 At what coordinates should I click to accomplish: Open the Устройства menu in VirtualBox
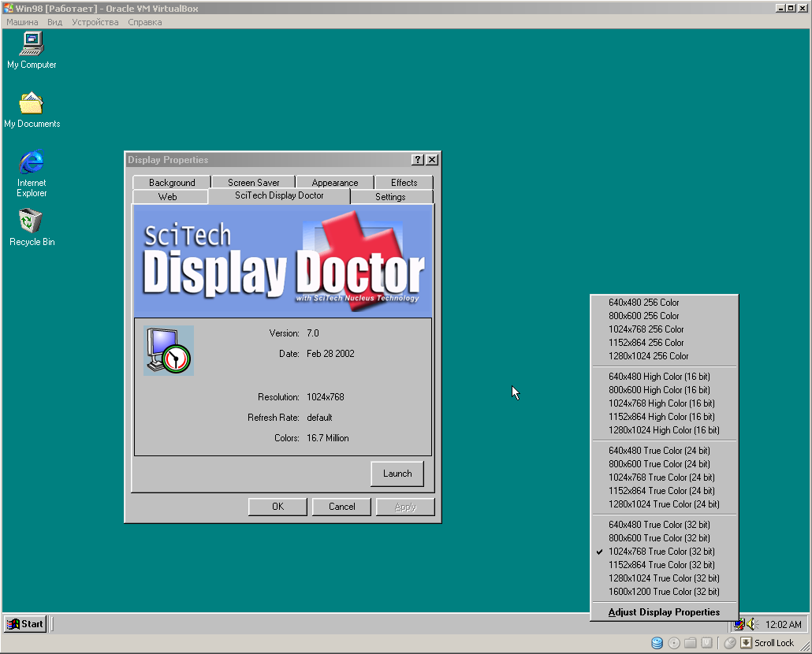tap(95, 22)
